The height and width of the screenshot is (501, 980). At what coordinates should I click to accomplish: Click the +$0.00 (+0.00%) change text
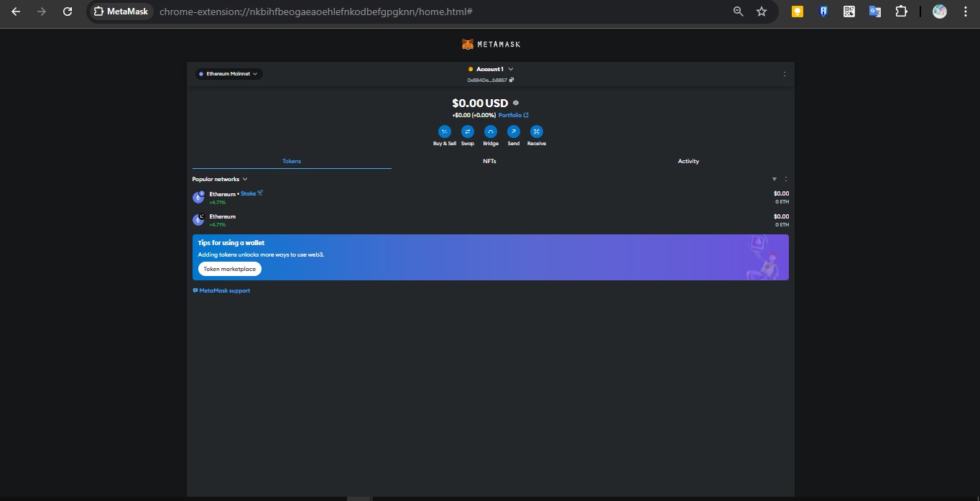[473, 115]
